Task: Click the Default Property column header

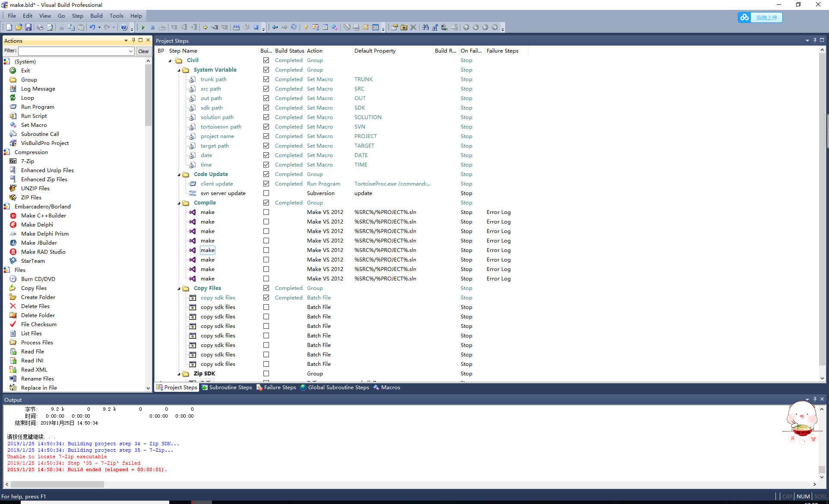Action: 392,51
